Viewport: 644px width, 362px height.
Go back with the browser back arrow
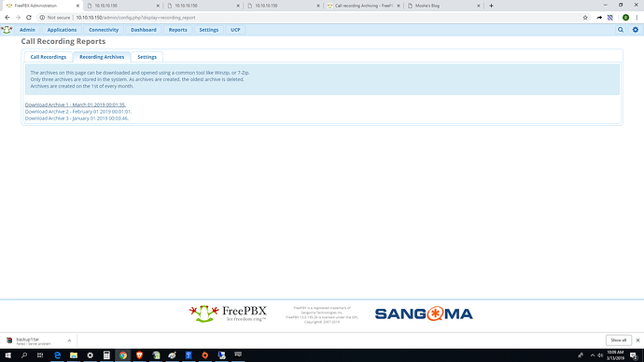(x=7, y=18)
